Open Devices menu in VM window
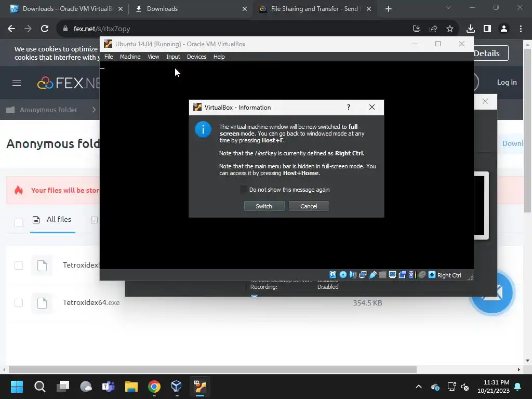 (x=196, y=57)
